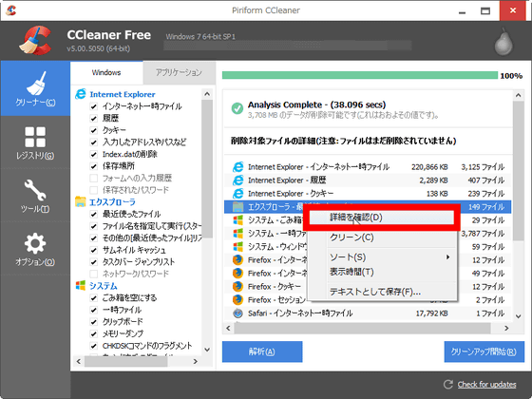The width and height of the screenshot is (532, 399).
Task: Click the pear icon in header
Action: pyautogui.click(x=503, y=42)
